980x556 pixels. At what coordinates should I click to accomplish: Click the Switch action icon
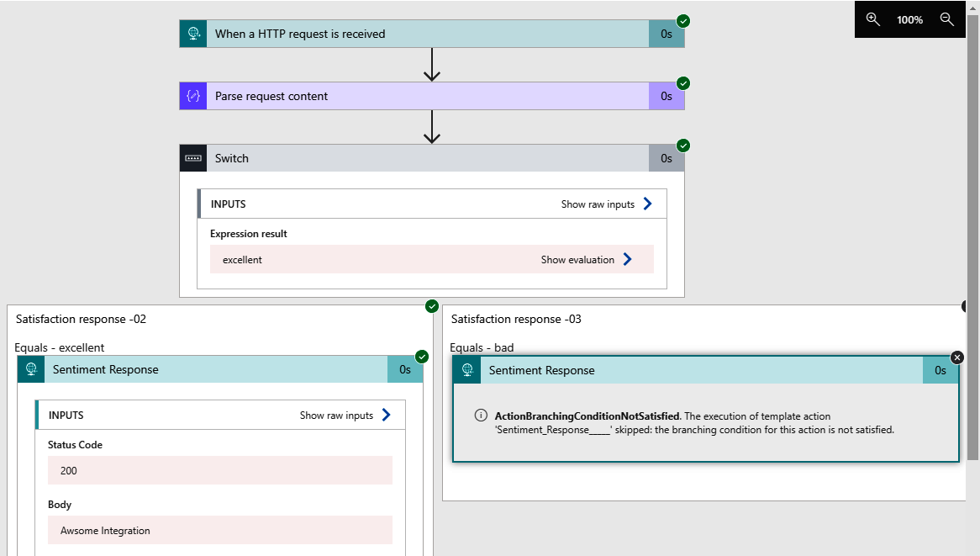[193, 158]
